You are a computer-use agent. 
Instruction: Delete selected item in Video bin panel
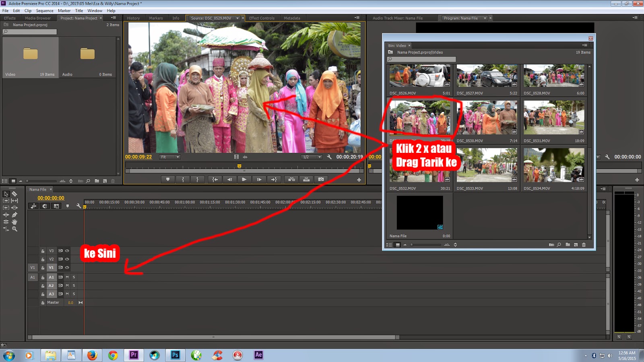[584, 245]
